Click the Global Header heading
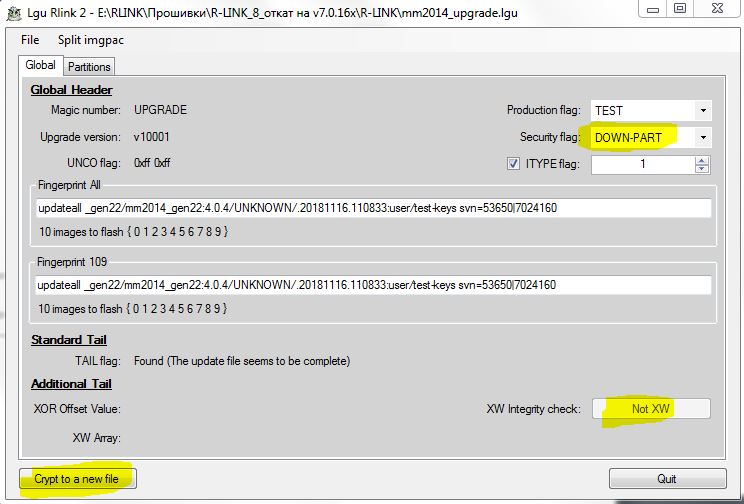 [72, 90]
